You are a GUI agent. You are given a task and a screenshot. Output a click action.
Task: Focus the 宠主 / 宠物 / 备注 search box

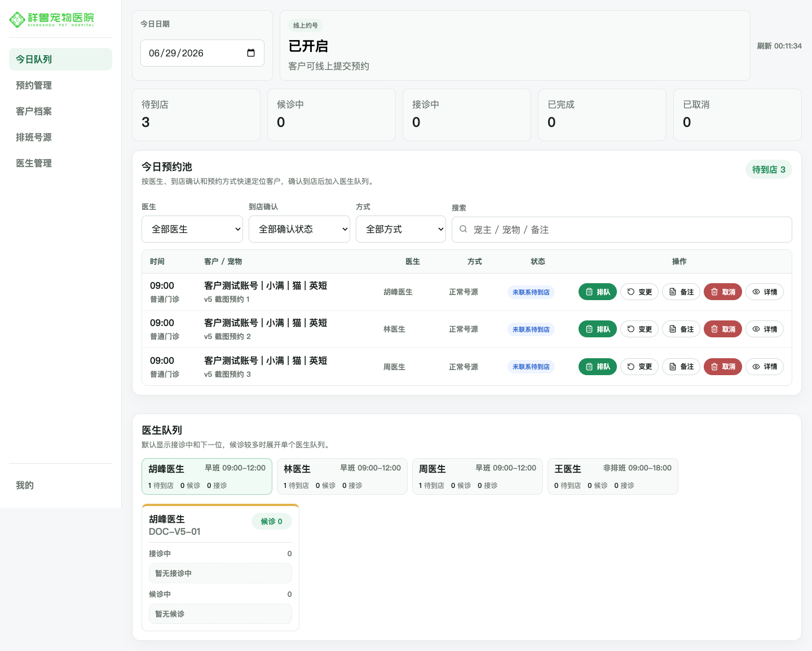tap(622, 230)
